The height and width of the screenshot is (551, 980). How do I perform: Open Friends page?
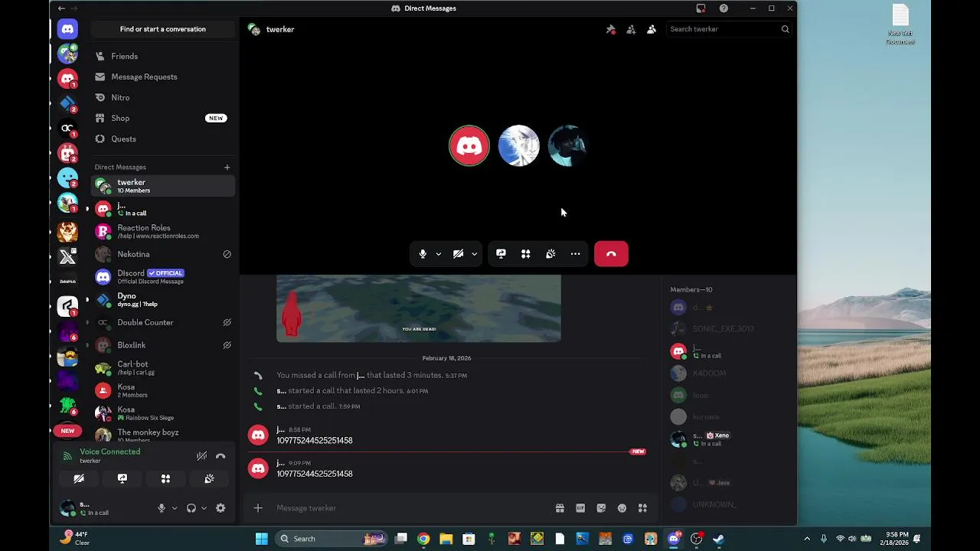(x=162, y=56)
